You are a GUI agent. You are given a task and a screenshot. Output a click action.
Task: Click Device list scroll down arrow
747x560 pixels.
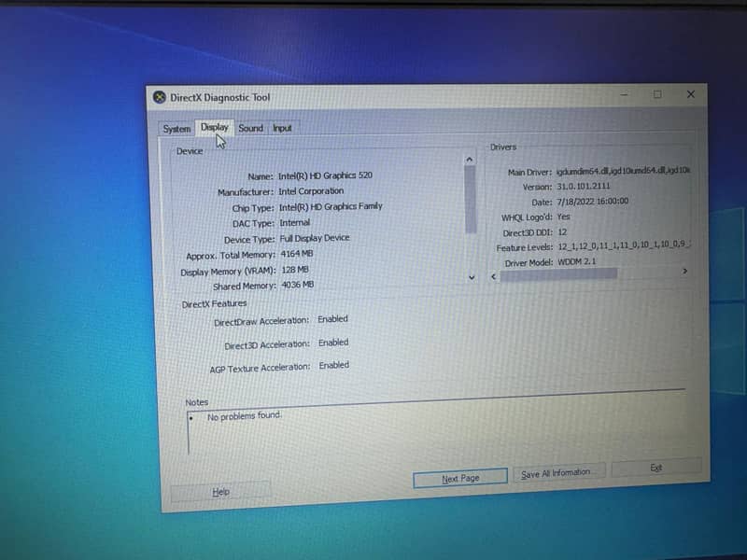click(x=472, y=277)
